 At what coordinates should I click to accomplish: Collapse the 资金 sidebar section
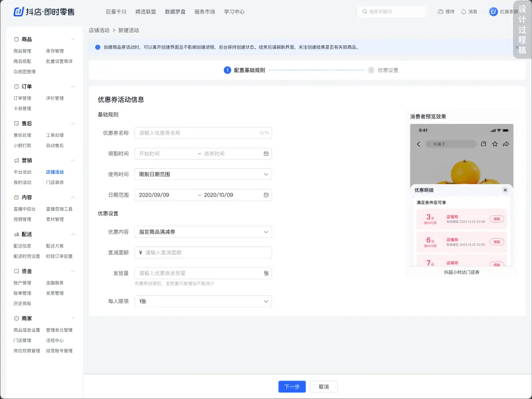point(73,271)
